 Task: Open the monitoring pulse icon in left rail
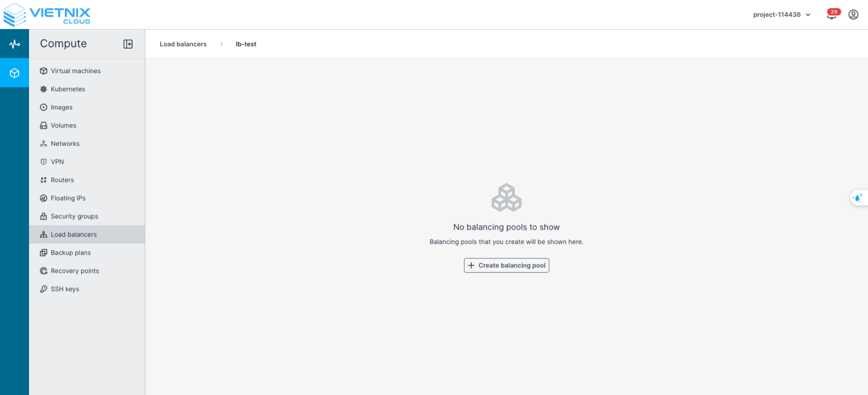click(x=15, y=44)
